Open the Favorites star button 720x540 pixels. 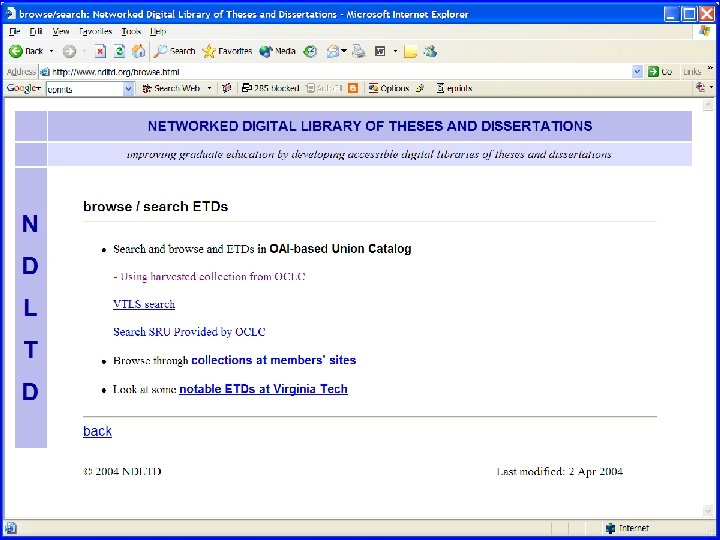click(x=227, y=51)
